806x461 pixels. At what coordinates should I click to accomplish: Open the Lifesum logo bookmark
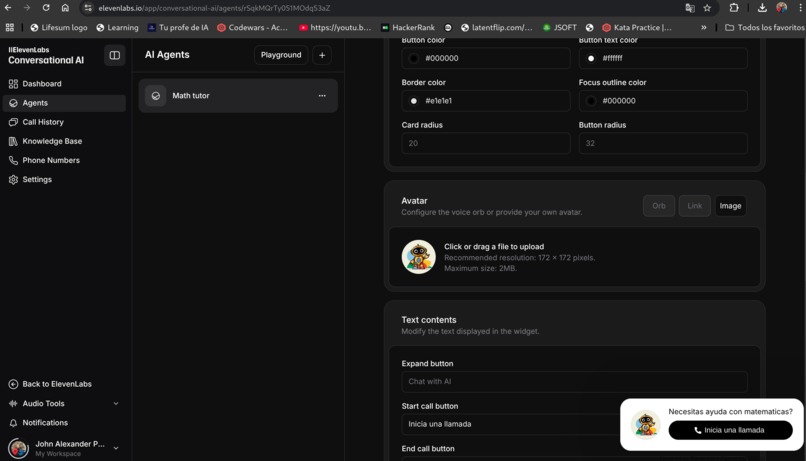[59, 27]
